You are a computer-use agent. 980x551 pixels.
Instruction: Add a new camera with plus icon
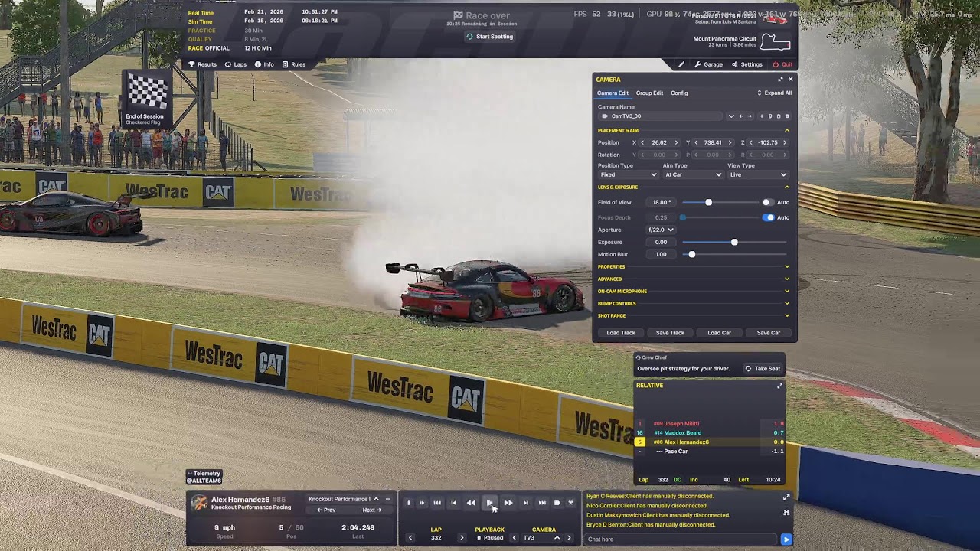(x=762, y=116)
